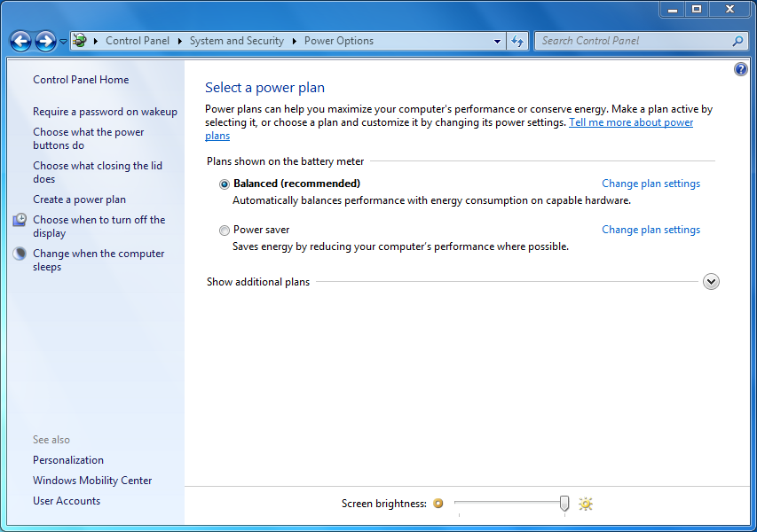This screenshot has height=532, width=757.
Task: Open Help with the question mark icon
Action: point(741,69)
